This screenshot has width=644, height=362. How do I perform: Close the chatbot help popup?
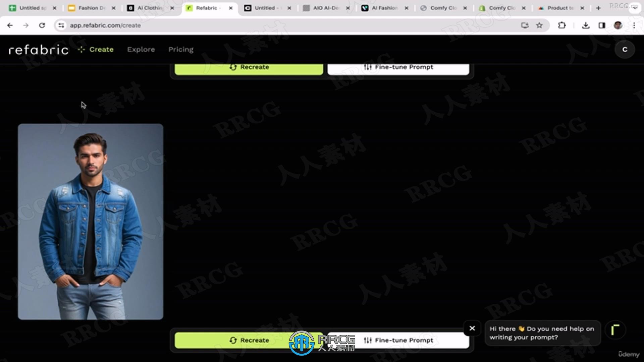pyautogui.click(x=472, y=329)
